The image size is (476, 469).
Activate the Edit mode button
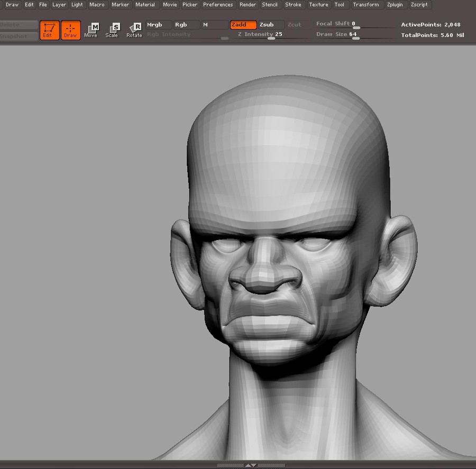point(49,30)
